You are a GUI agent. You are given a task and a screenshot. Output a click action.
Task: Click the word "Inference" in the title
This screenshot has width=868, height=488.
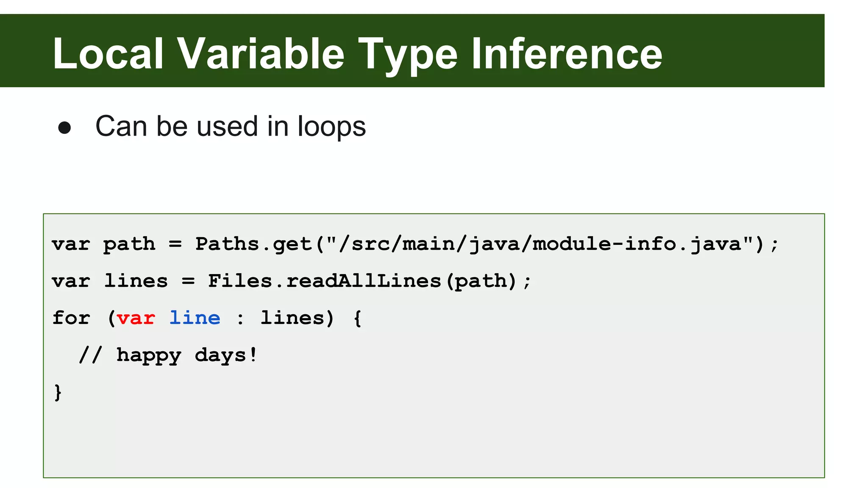pyautogui.click(x=566, y=54)
